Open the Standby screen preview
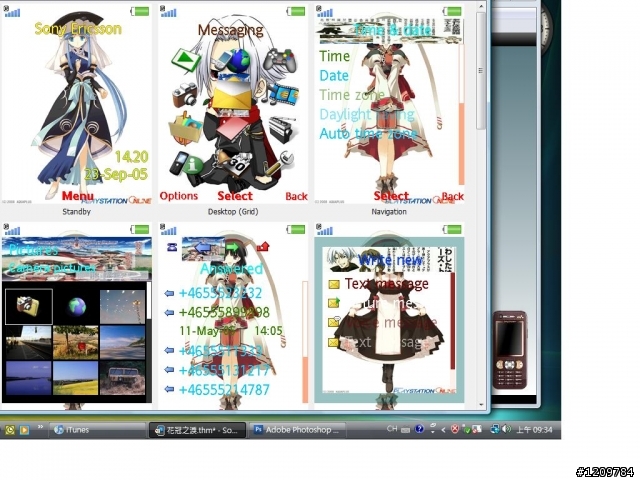The width and height of the screenshot is (640, 480). (x=76, y=104)
